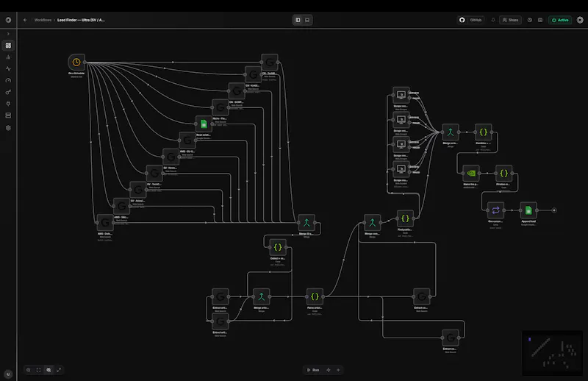The width and height of the screenshot is (588, 381).
Task: Click the lightning bolt next to Run
Action: coord(328,370)
